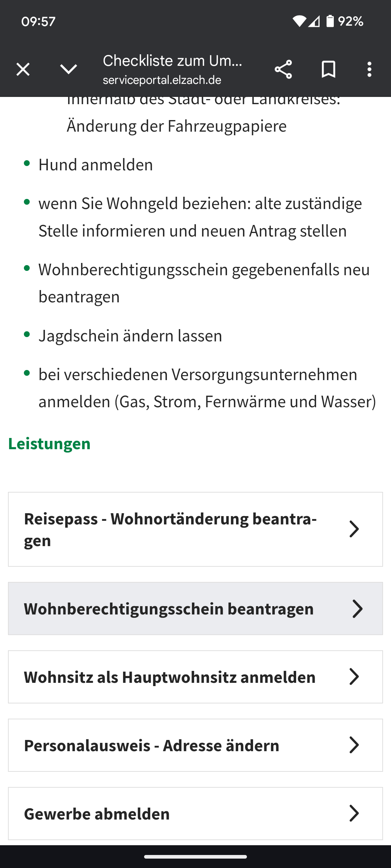
Task: Open Personalausweis - Adresse ändern
Action: point(195,745)
